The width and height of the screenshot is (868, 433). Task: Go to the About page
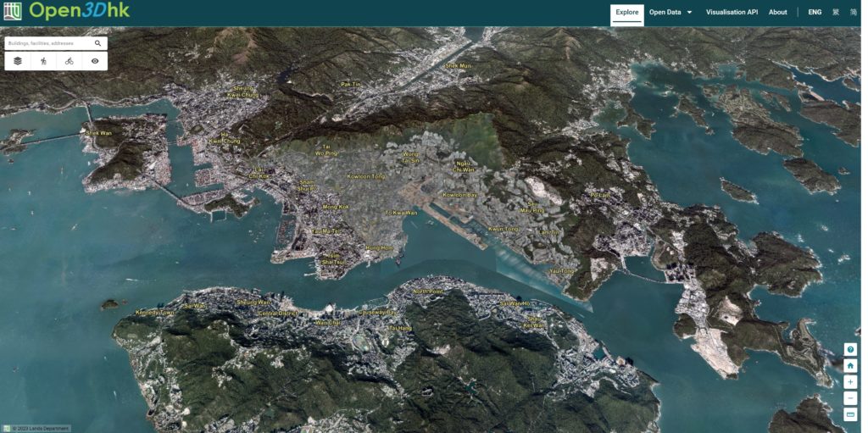[777, 13]
